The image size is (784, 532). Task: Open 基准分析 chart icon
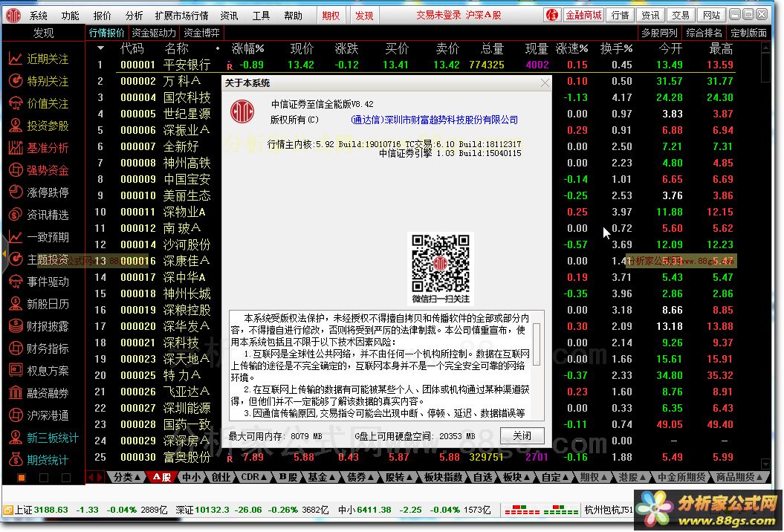(x=15, y=148)
